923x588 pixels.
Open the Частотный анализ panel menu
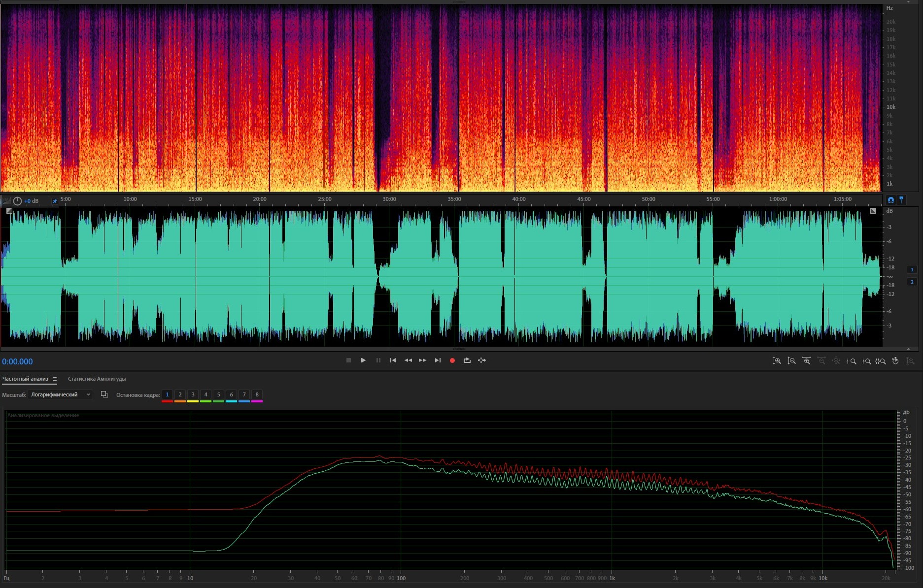pyautogui.click(x=55, y=379)
